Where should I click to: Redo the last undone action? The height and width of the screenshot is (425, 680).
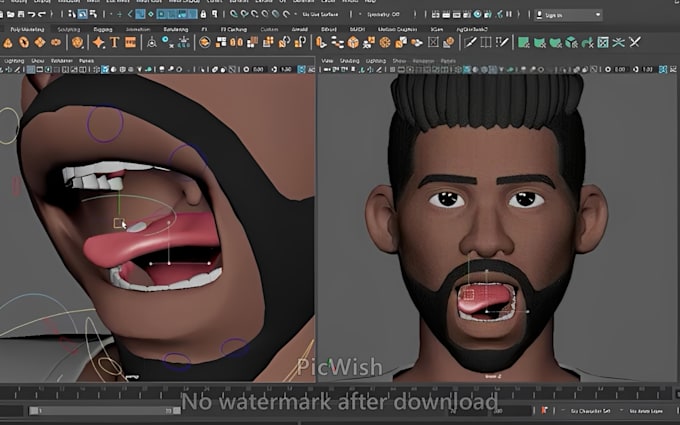42,14
